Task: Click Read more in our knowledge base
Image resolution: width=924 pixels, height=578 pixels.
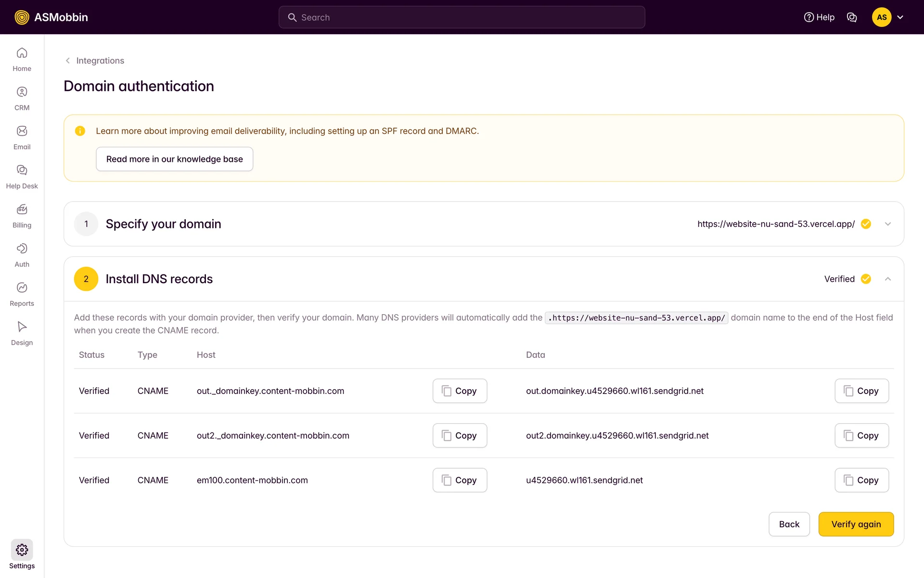Action: (174, 159)
